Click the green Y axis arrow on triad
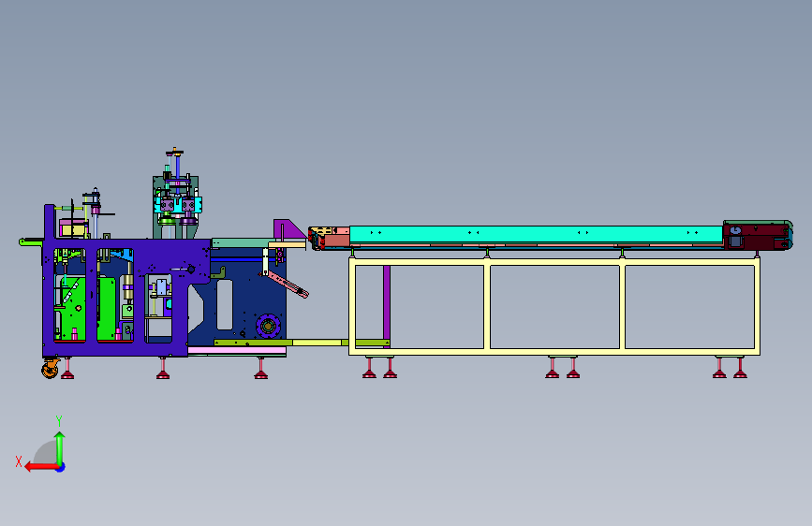The height and width of the screenshot is (526, 812). pos(60,447)
